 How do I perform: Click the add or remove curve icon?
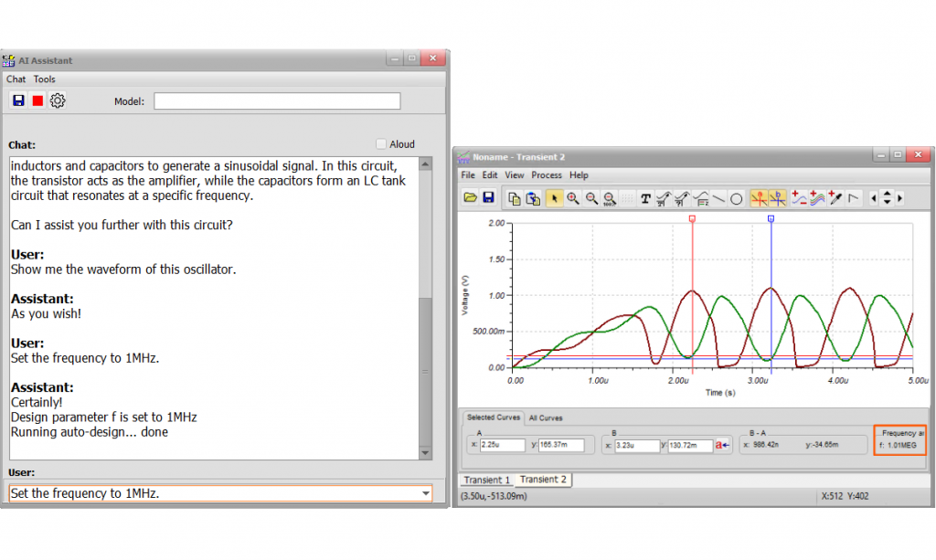pos(799,198)
